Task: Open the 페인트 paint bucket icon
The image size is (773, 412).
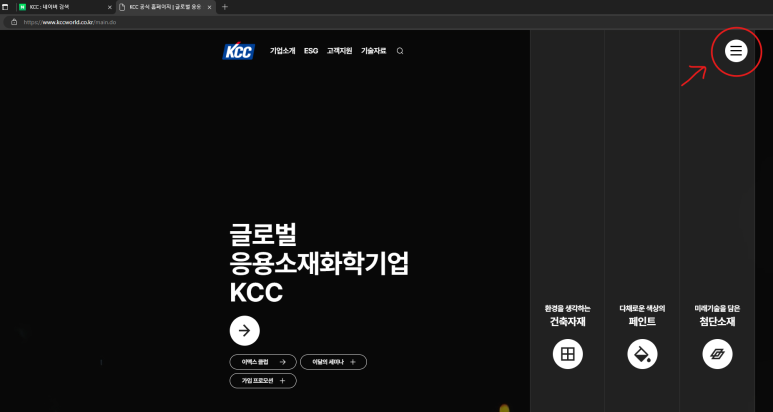Action: tap(642, 354)
